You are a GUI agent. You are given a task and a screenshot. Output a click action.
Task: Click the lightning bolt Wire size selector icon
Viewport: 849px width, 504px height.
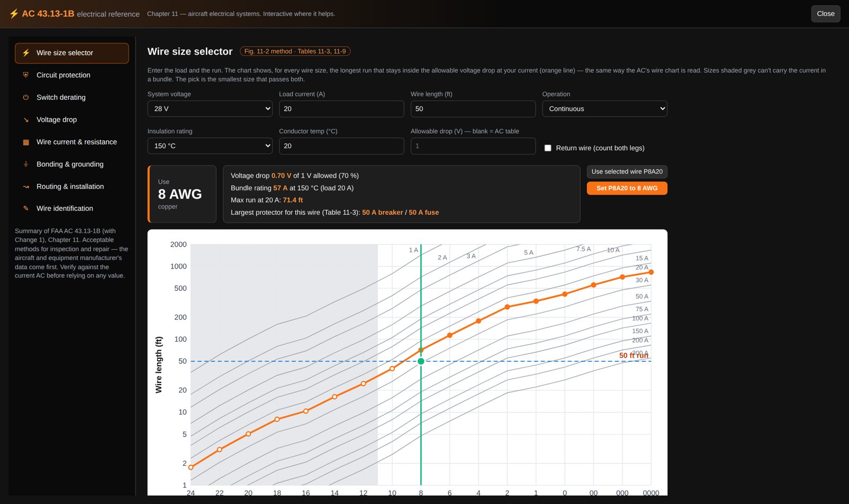click(25, 53)
